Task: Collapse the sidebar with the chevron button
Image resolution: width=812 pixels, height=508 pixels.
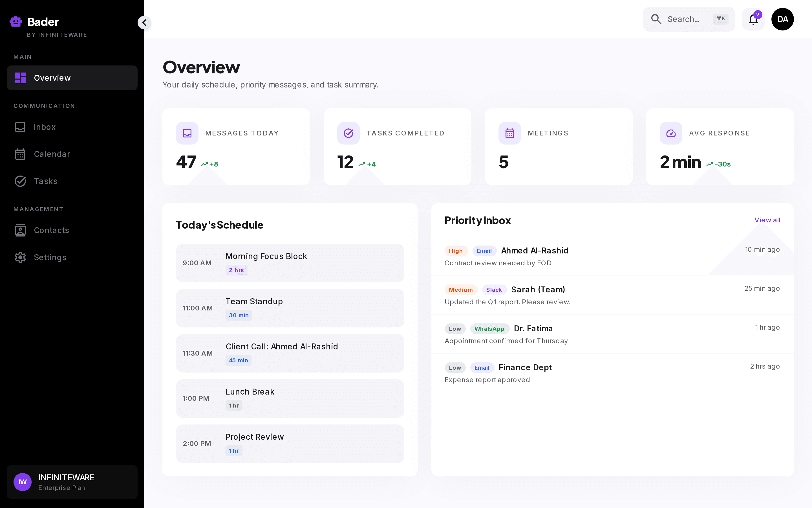Action: point(144,23)
